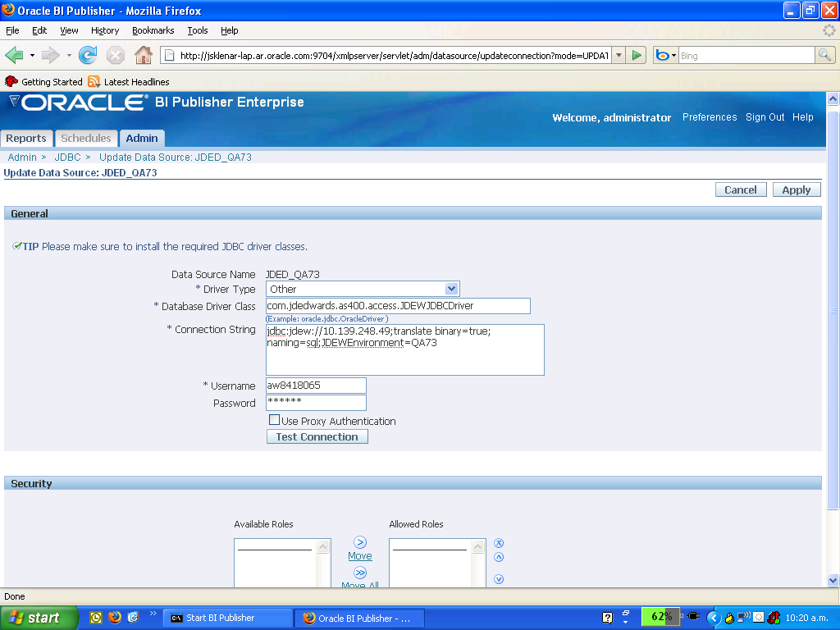Image resolution: width=840 pixels, height=630 pixels.
Task: Click the move-to-top icon beside Allowed Roles
Action: [499, 543]
